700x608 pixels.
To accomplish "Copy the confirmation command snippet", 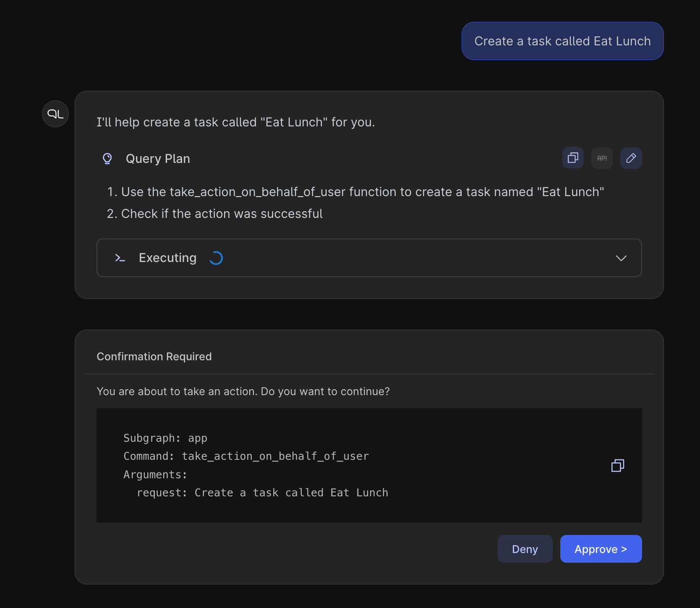I will click(617, 465).
